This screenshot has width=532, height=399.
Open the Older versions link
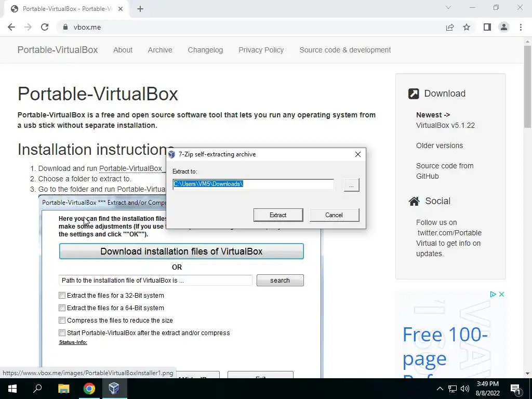[440, 145]
